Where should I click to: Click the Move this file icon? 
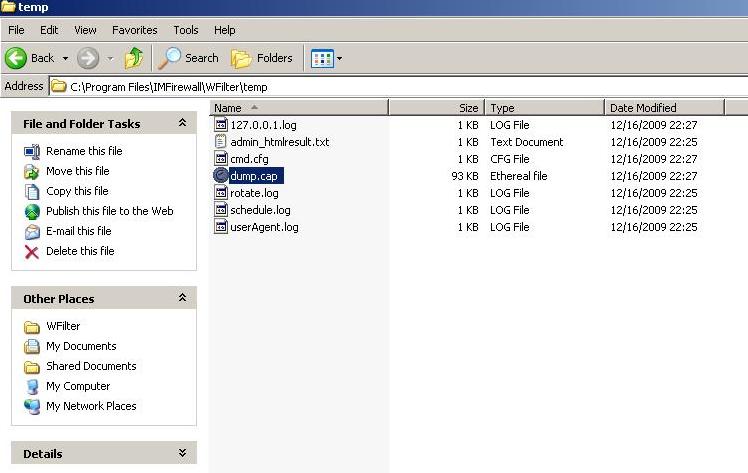coord(32,172)
